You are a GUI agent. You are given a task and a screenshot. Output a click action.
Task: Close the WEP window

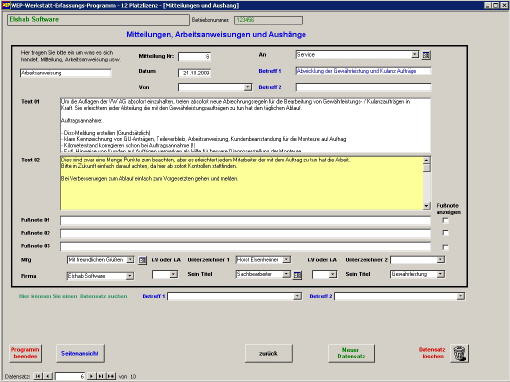[x=504, y=5]
